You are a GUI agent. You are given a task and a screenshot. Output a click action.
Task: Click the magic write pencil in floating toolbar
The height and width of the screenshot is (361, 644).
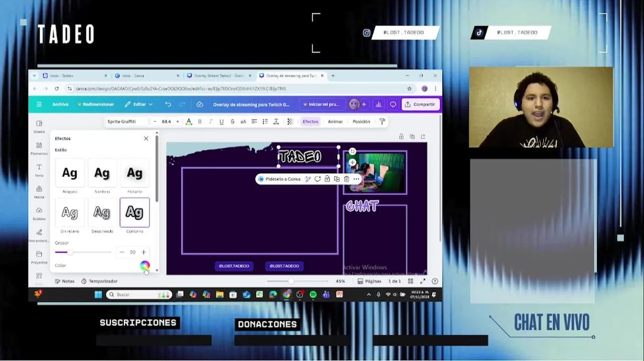click(308, 179)
